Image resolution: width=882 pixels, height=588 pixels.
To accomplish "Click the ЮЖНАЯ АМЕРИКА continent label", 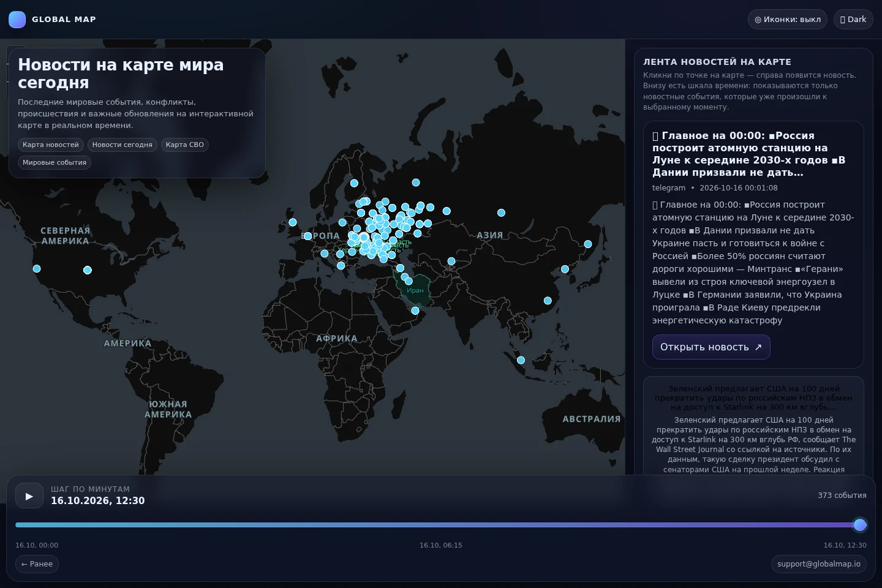I will tap(168, 409).
